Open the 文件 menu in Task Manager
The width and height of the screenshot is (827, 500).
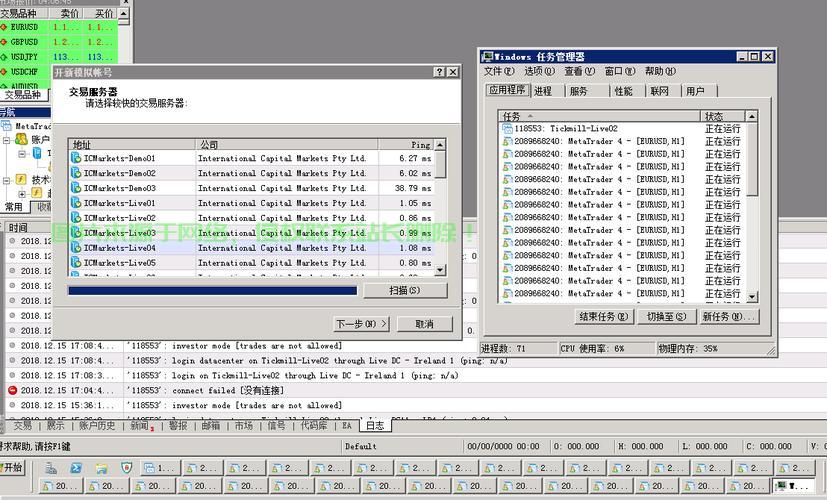tap(499, 72)
